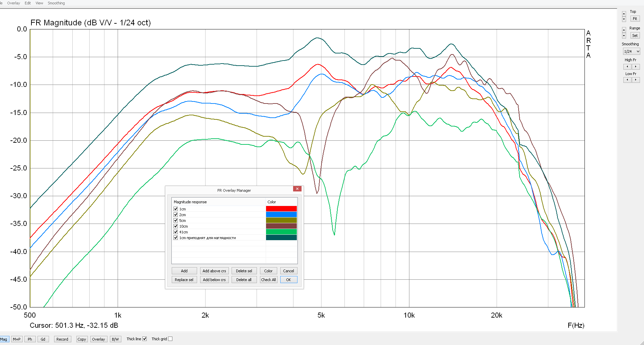The image size is (644, 345).
Task: Select the olive 5cm color swatch
Action: pyautogui.click(x=281, y=221)
